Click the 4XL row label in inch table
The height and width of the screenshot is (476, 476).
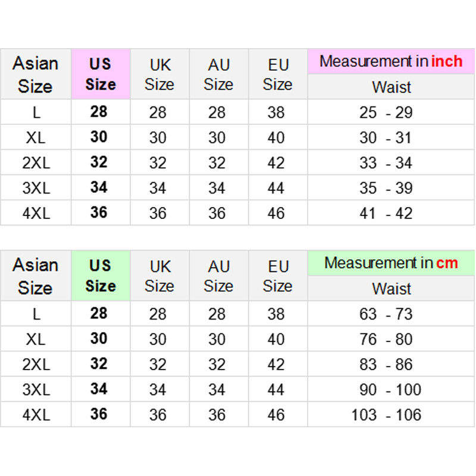(x=36, y=213)
